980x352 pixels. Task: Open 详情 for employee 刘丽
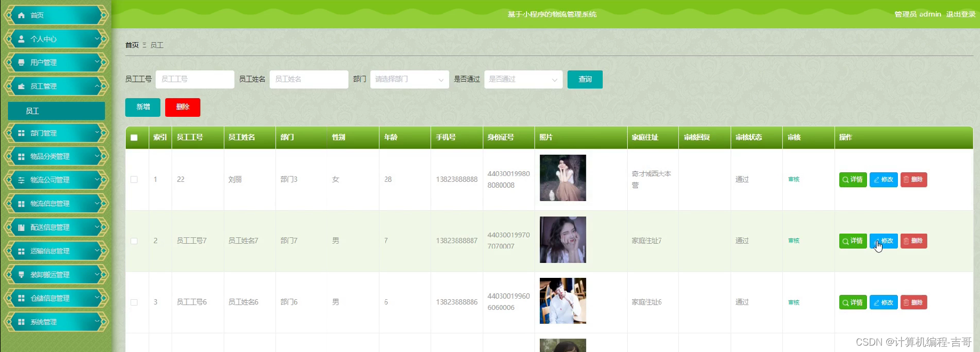[x=853, y=180]
